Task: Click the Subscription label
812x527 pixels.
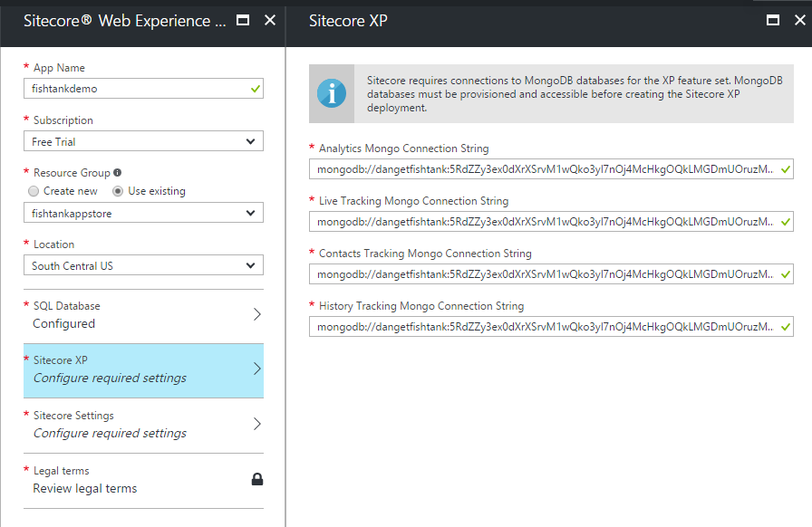Action: point(63,120)
